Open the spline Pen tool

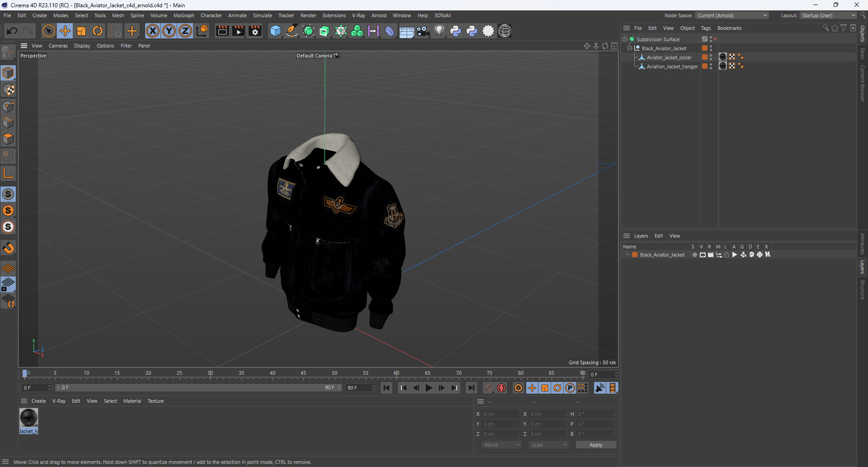pos(292,31)
